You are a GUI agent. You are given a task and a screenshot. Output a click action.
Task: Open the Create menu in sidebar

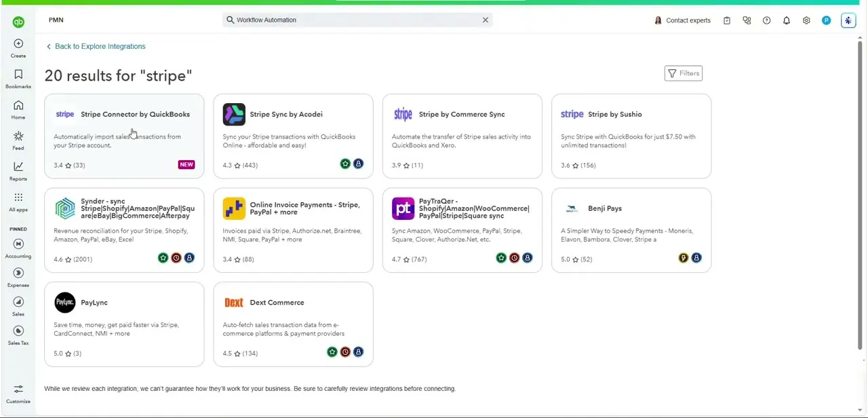tap(18, 48)
